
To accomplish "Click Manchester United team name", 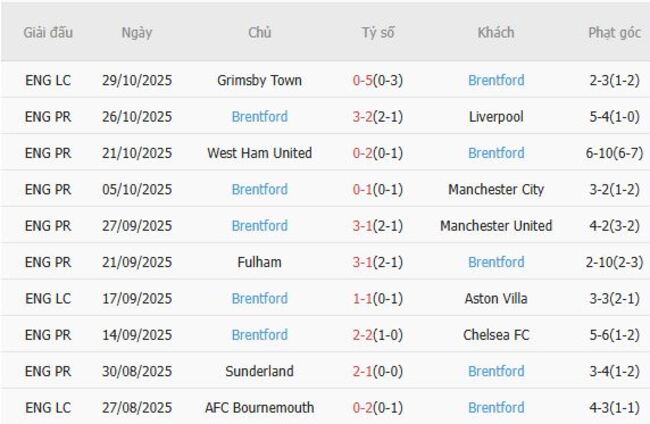I will (x=496, y=226).
